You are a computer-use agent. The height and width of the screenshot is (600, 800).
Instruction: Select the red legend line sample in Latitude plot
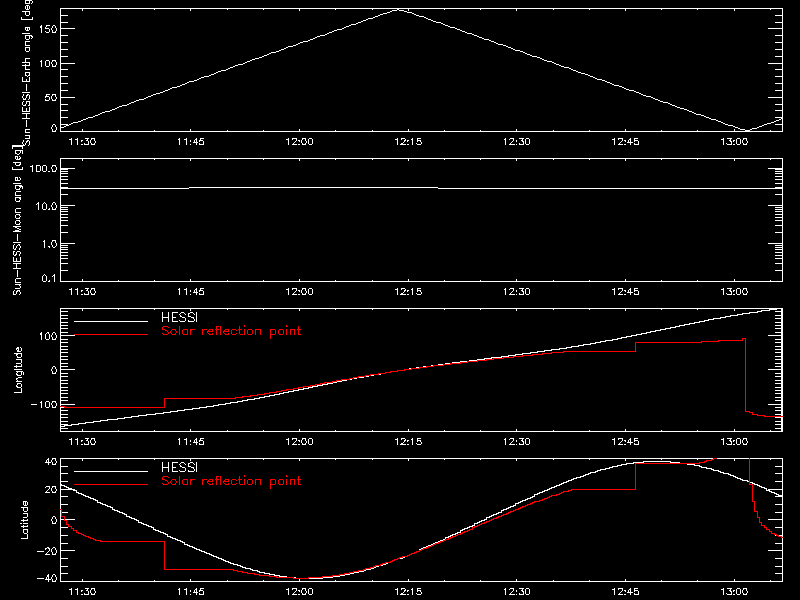coord(111,485)
